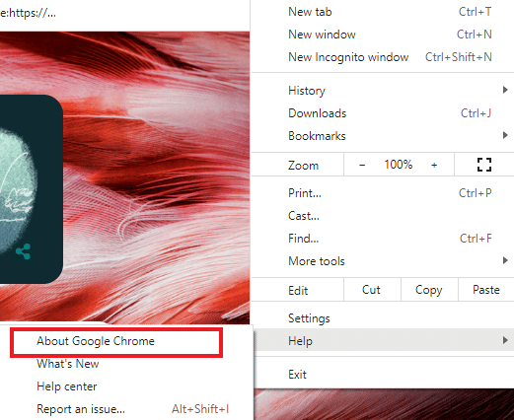This screenshot has width=514, height=420.
Task: Select Cast... in the menu
Action: (383, 216)
